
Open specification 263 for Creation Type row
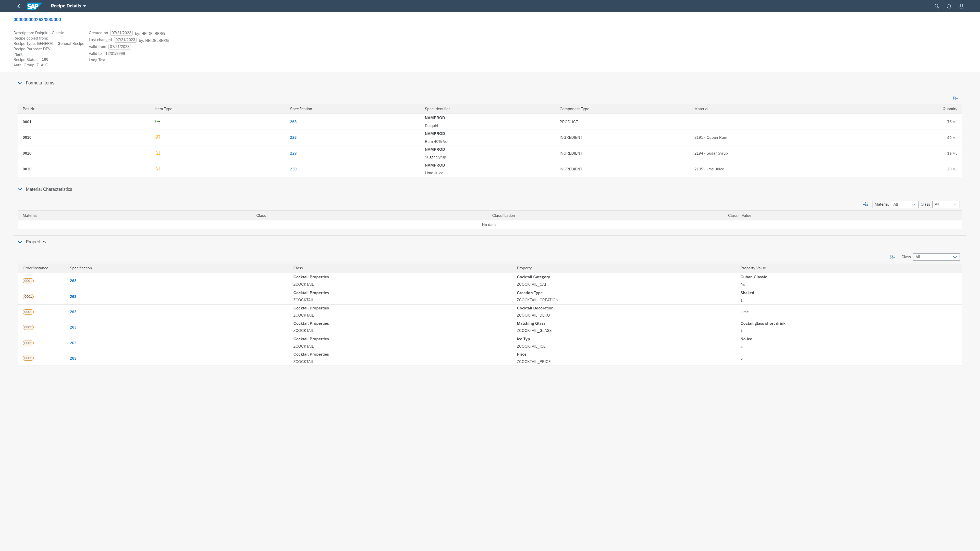click(x=73, y=297)
